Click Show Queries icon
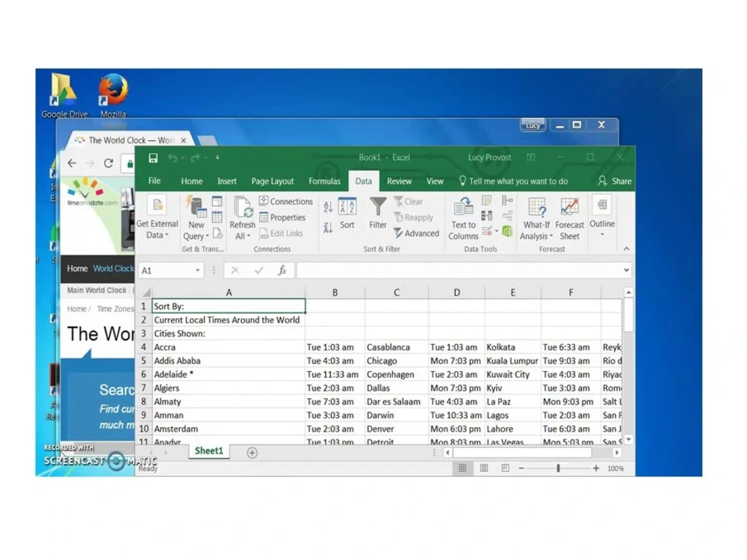 pyautogui.click(x=217, y=202)
